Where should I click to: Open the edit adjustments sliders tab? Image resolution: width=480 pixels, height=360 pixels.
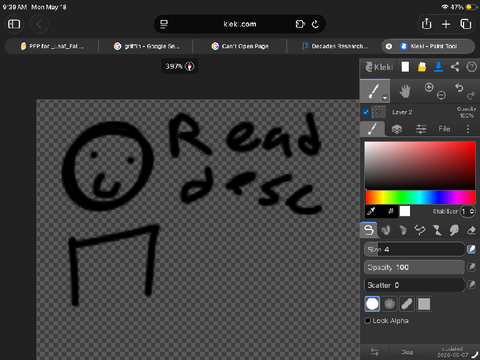[421, 129]
